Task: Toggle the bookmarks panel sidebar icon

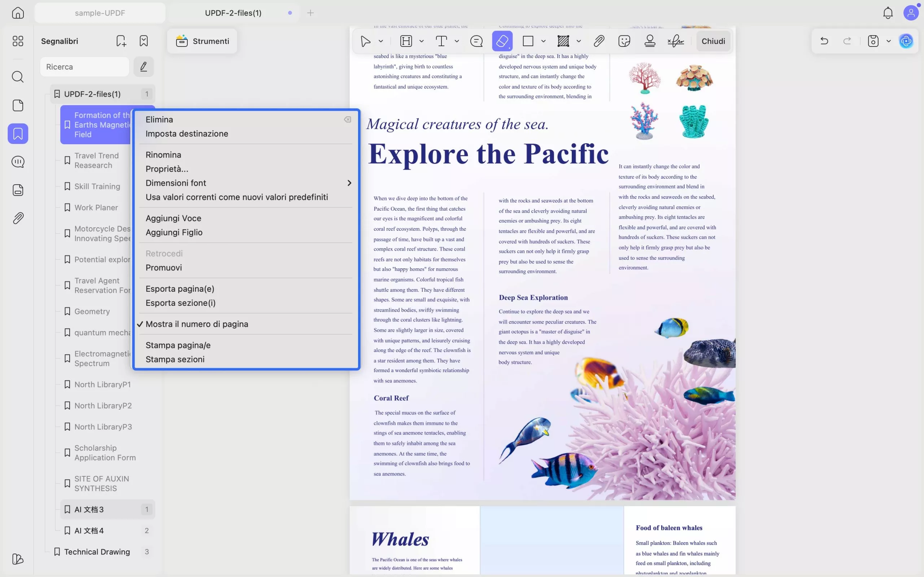Action: click(x=18, y=133)
